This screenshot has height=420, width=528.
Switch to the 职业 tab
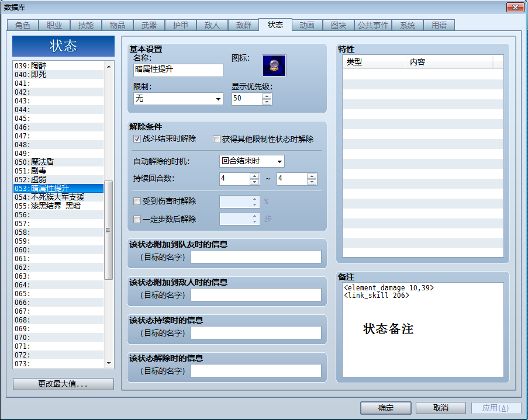(54, 25)
